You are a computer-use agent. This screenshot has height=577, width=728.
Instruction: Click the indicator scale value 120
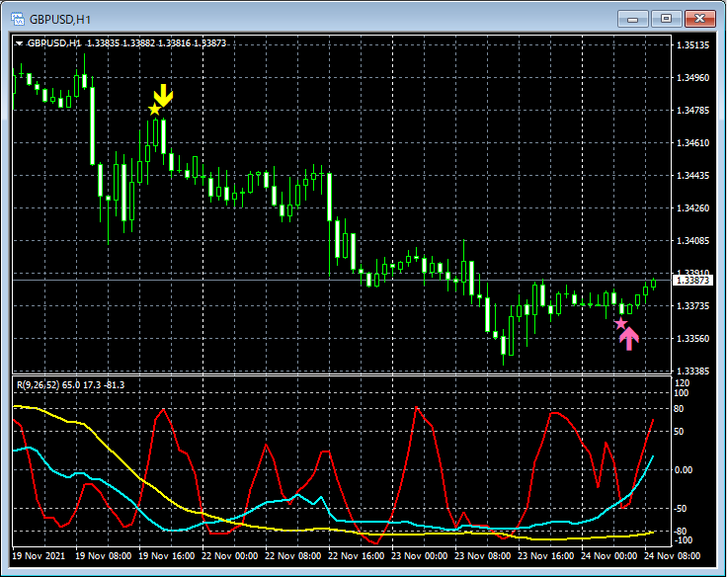682,383
